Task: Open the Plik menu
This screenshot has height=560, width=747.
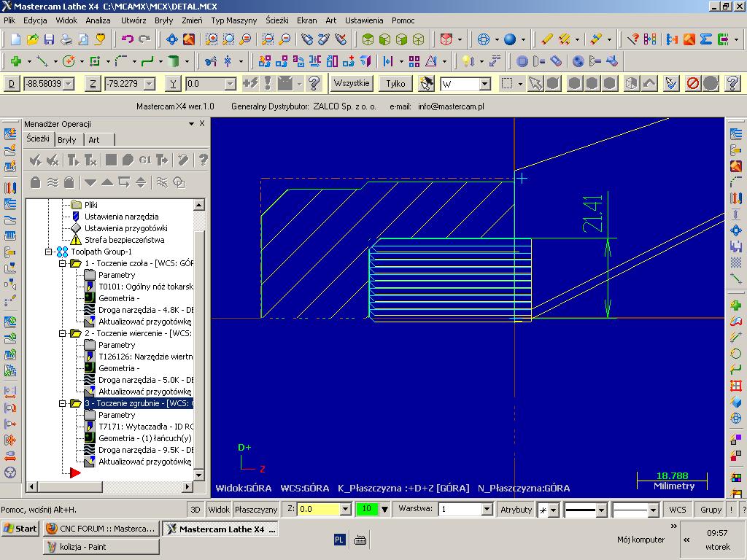Action: [x=9, y=20]
